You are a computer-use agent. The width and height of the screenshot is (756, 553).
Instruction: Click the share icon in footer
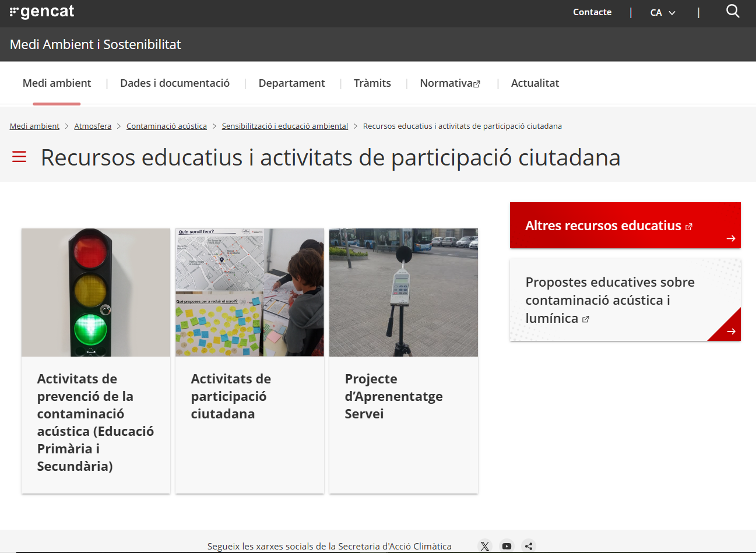(x=529, y=546)
